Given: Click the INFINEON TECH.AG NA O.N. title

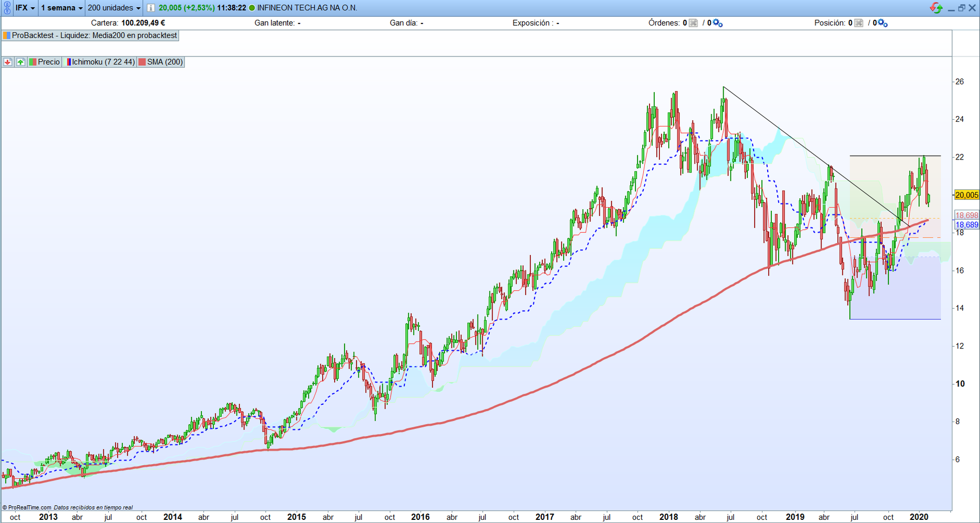Looking at the screenshot, I should pyautogui.click(x=307, y=8).
